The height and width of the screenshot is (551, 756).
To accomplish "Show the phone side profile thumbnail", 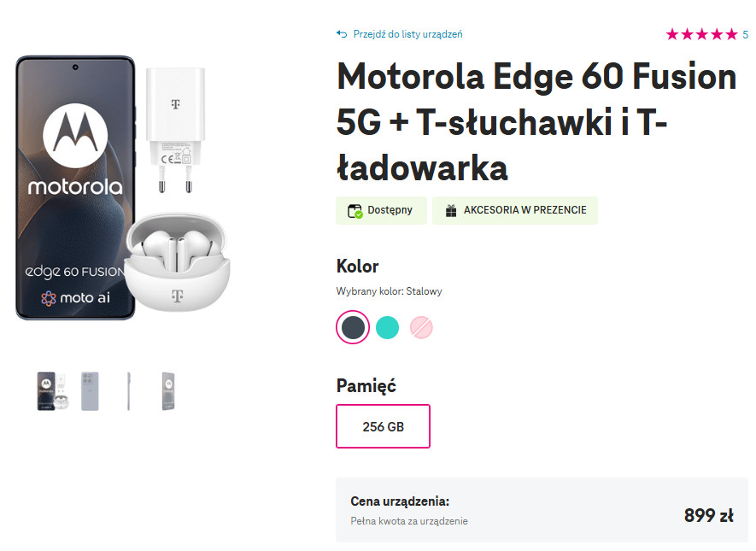I will click(128, 391).
